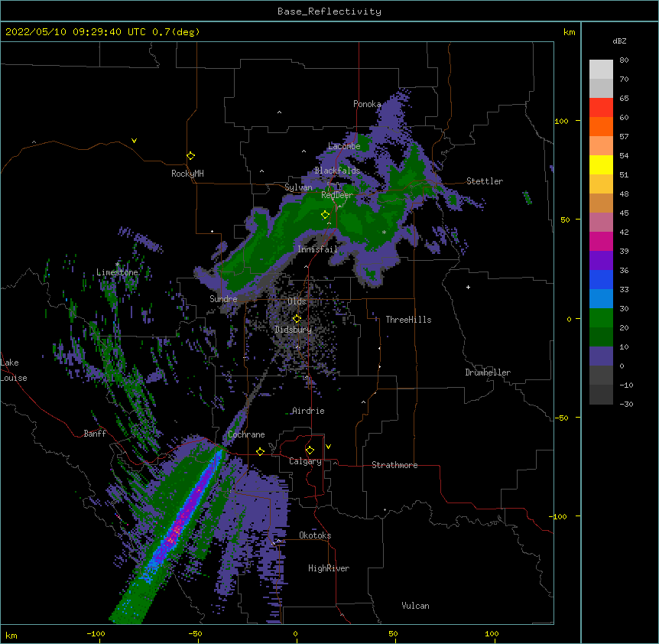Viewport: 659px width, 644px height.
Task: Select the bright yellow 51-54 dBZ swatch
Action: pyautogui.click(x=601, y=164)
